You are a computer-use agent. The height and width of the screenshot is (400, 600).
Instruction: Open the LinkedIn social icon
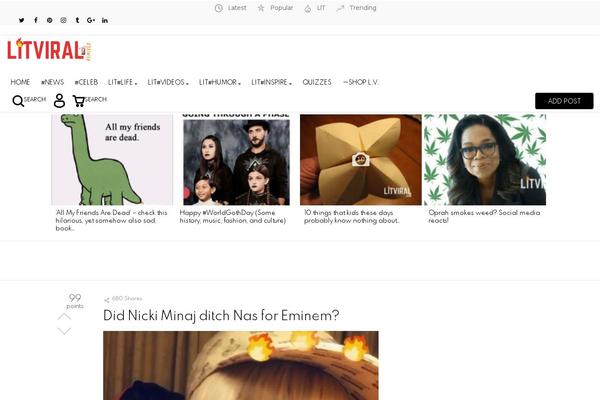(x=105, y=20)
